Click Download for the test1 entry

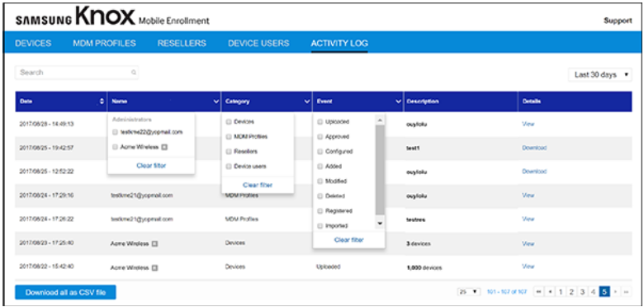point(534,148)
